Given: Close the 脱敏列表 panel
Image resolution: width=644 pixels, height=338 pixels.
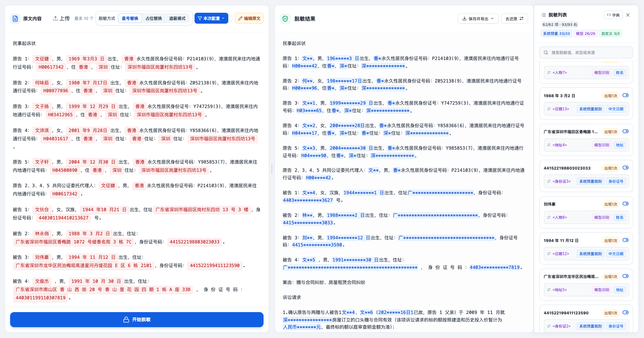Looking at the screenshot, I should [x=628, y=15].
